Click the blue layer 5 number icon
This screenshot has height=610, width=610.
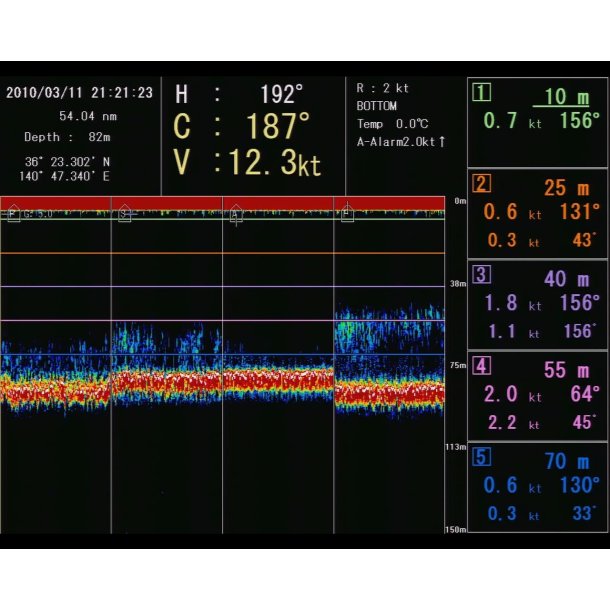pyautogui.click(x=482, y=457)
